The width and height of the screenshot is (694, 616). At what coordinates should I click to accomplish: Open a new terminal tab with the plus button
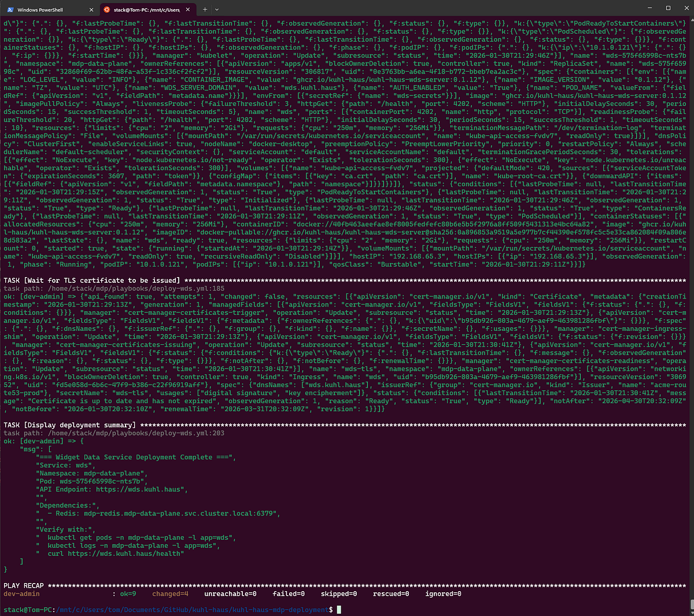click(x=205, y=9)
